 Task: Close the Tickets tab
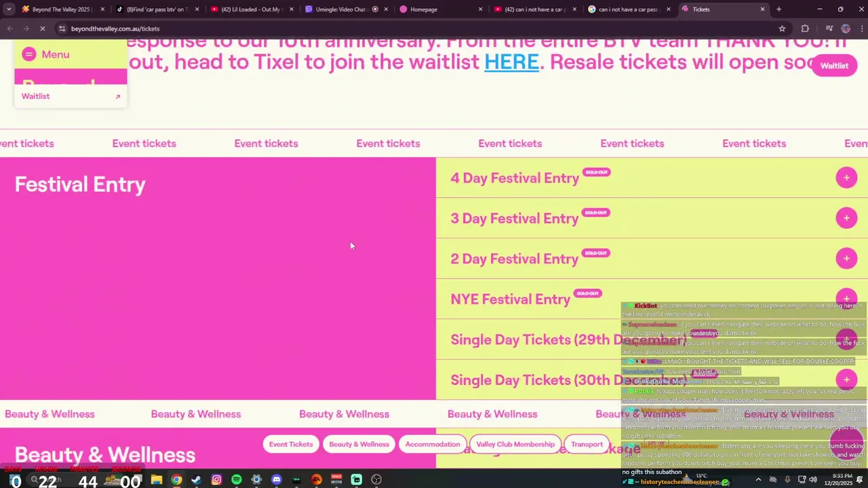click(x=762, y=9)
